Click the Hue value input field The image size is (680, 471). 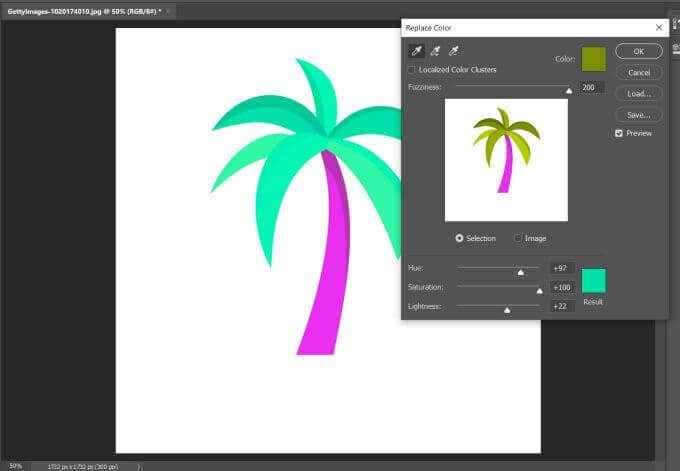pos(562,268)
